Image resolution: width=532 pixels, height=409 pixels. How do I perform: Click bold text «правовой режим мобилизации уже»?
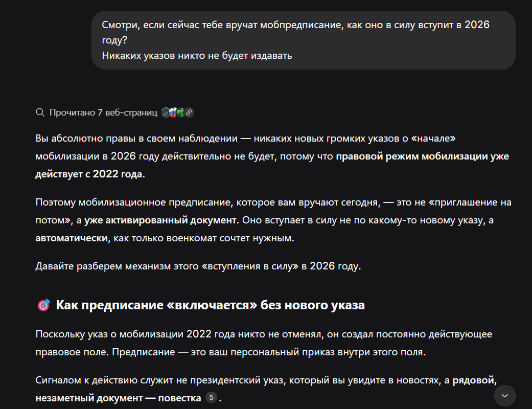pos(422,156)
